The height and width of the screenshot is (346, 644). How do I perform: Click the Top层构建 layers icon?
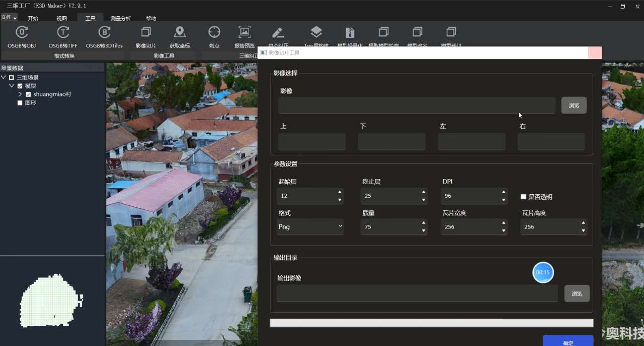[x=316, y=33]
